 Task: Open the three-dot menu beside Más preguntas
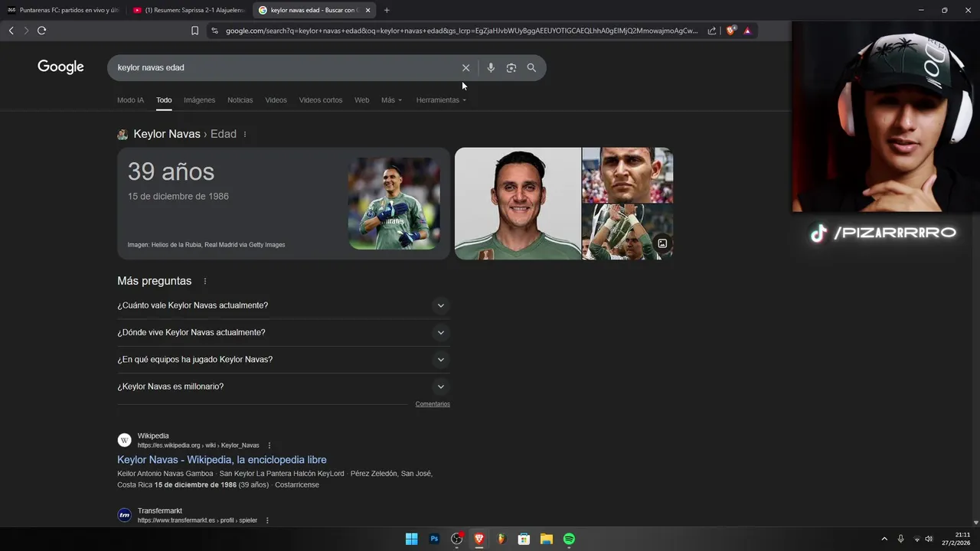204,281
